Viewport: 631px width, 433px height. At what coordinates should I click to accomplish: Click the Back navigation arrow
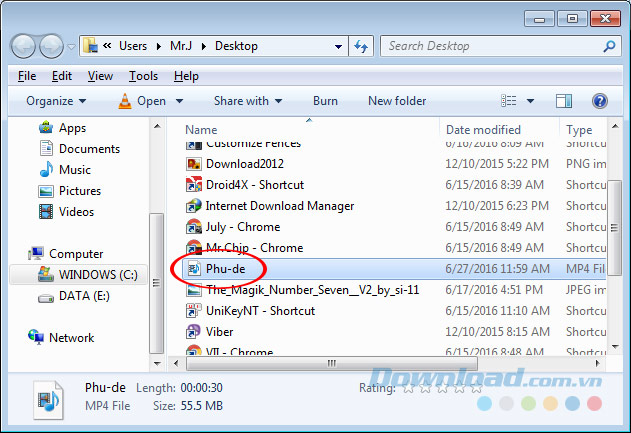coord(23,46)
